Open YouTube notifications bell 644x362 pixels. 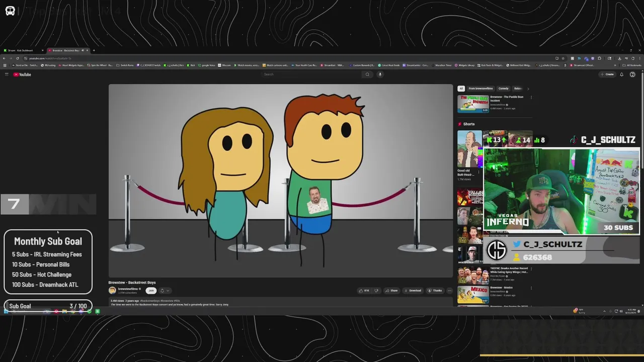click(x=621, y=74)
